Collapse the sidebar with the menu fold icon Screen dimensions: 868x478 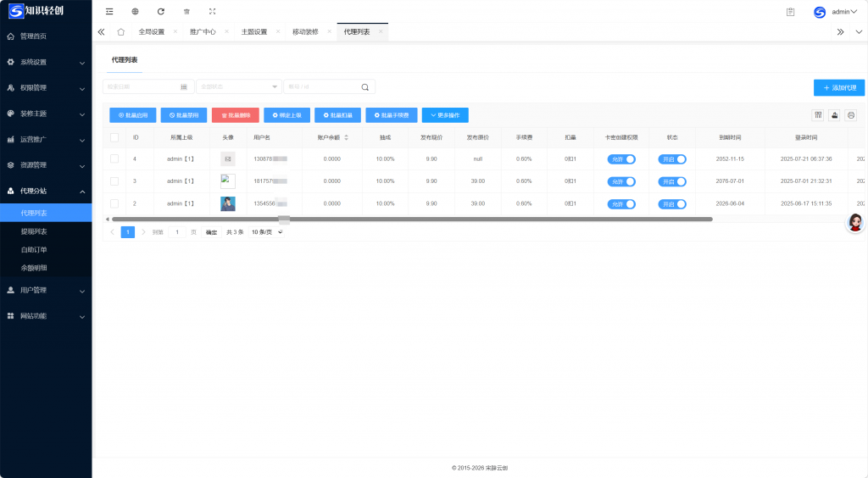(x=109, y=12)
